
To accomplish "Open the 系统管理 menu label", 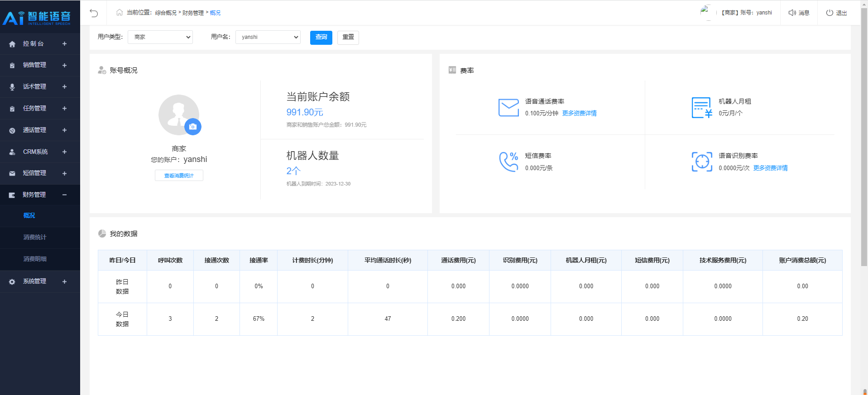I will [34, 281].
